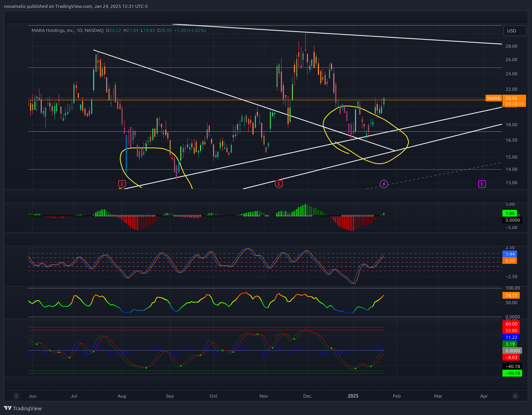Click the orange MARA price tag
This screenshot has width=532, height=415.
493,98
